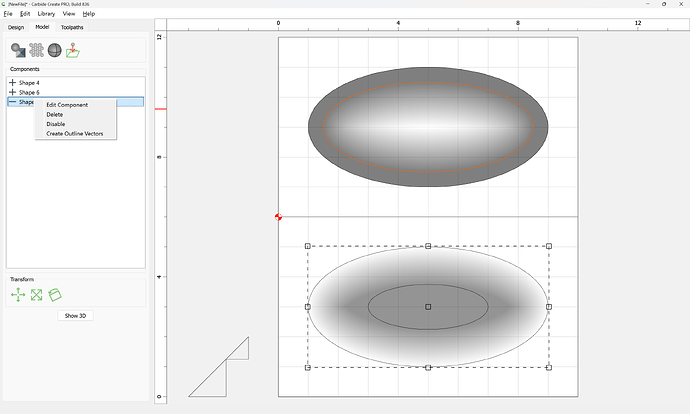
Task: Switch to the Design tab
Action: coord(16,27)
